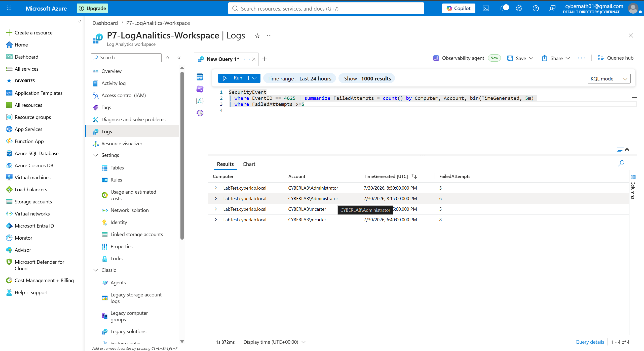
Task: Go to Virtual machines in favorites
Action: tap(32, 178)
